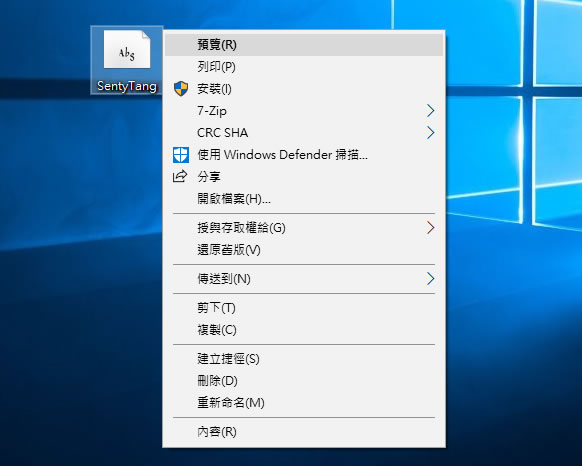Expand the 授與存取權給 submenu arrow
This screenshot has height=466, width=582.
430,228
